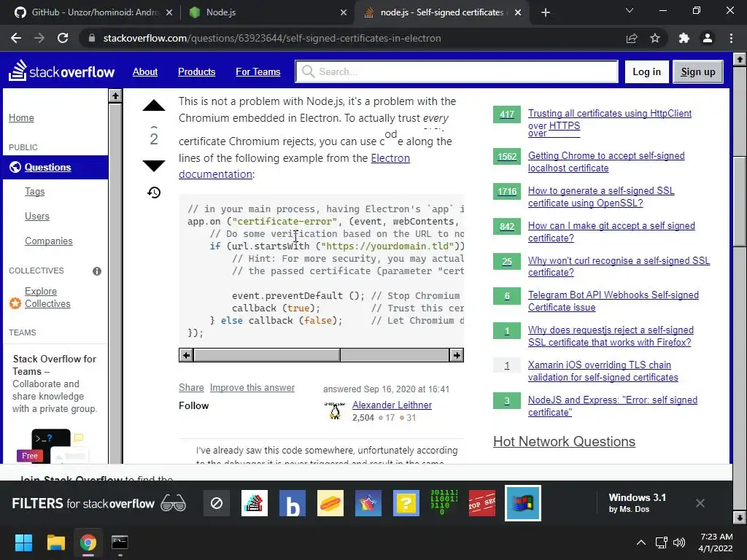Click the address bar URL
Screen dimensions: 747x560
tap(272, 38)
